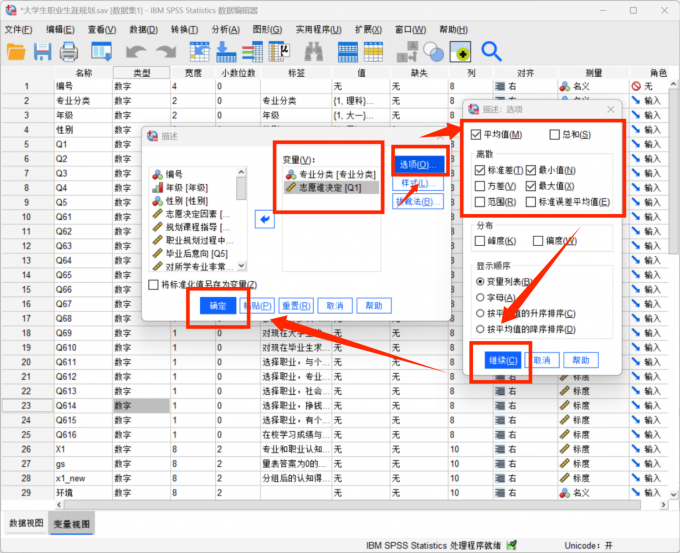The height and width of the screenshot is (553, 680).
Task: Check 将标准化值另存为变量 option
Action: click(x=153, y=285)
